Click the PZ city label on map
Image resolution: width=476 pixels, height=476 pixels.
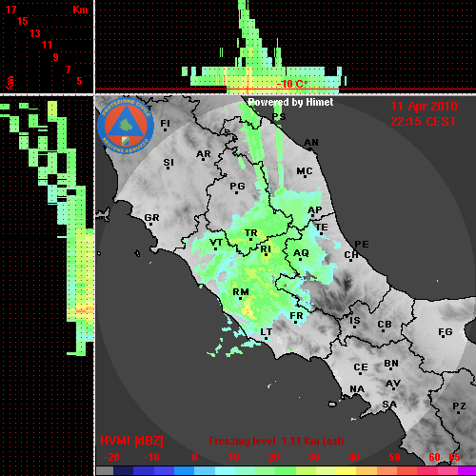click(x=459, y=406)
